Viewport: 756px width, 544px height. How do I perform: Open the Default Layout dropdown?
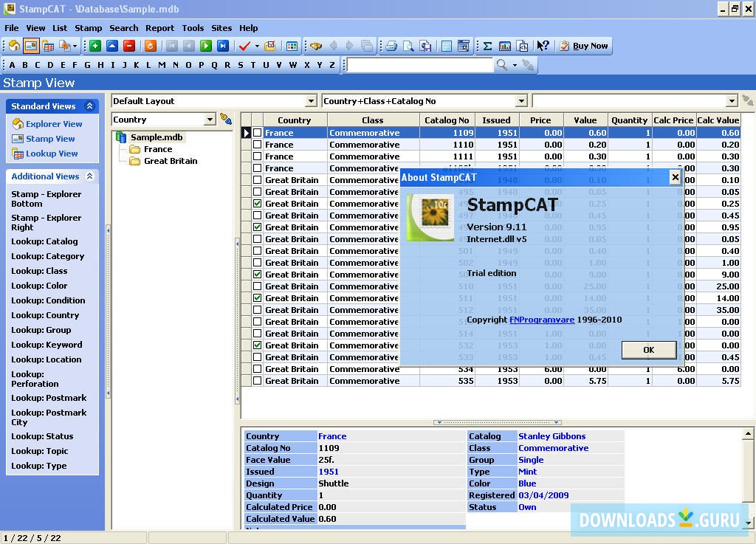tap(311, 101)
